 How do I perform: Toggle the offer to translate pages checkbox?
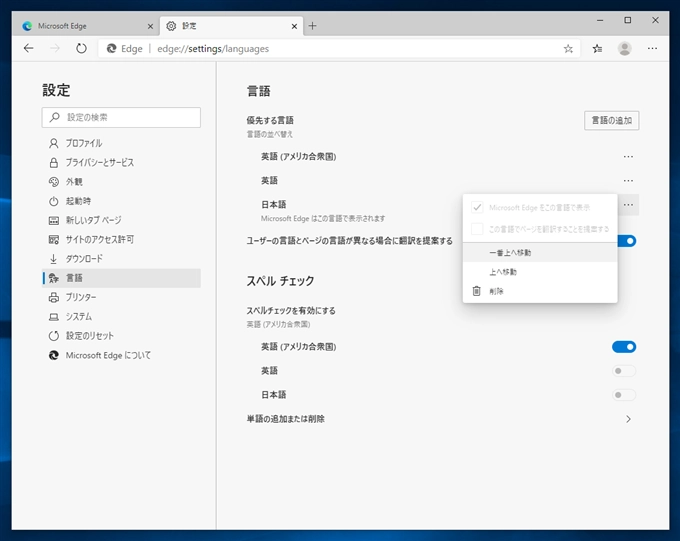coord(477,229)
